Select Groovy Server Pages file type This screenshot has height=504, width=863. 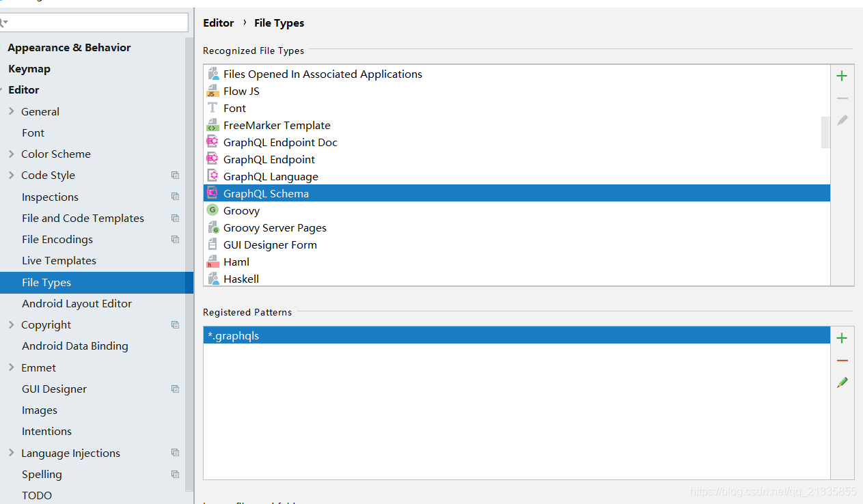click(x=517, y=227)
